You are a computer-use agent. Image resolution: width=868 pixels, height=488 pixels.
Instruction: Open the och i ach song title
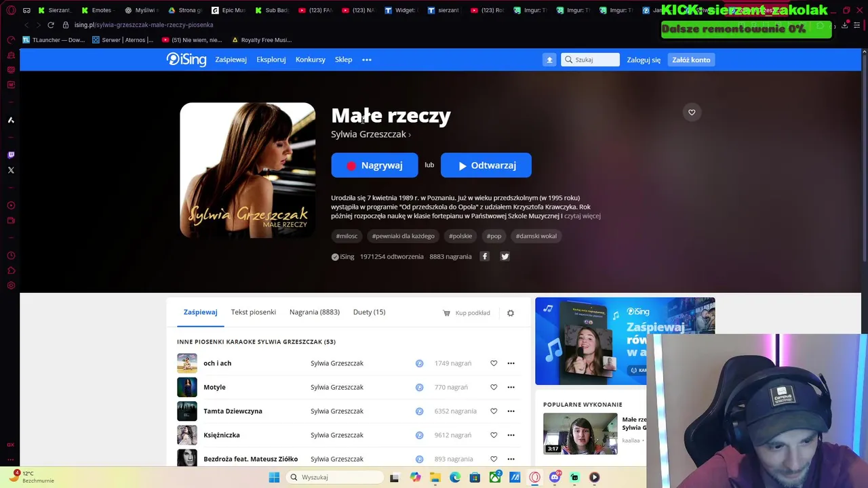218,363
